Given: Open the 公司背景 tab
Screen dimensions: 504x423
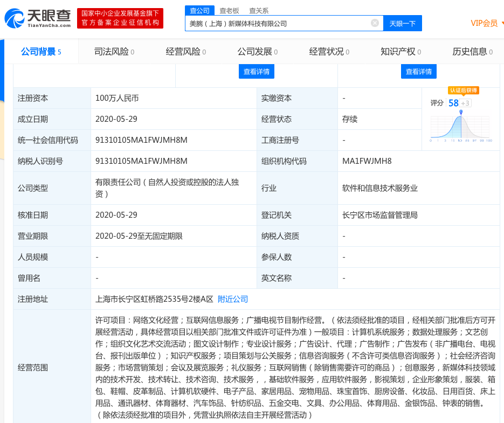Looking at the screenshot, I should pyautogui.click(x=41, y=51).
